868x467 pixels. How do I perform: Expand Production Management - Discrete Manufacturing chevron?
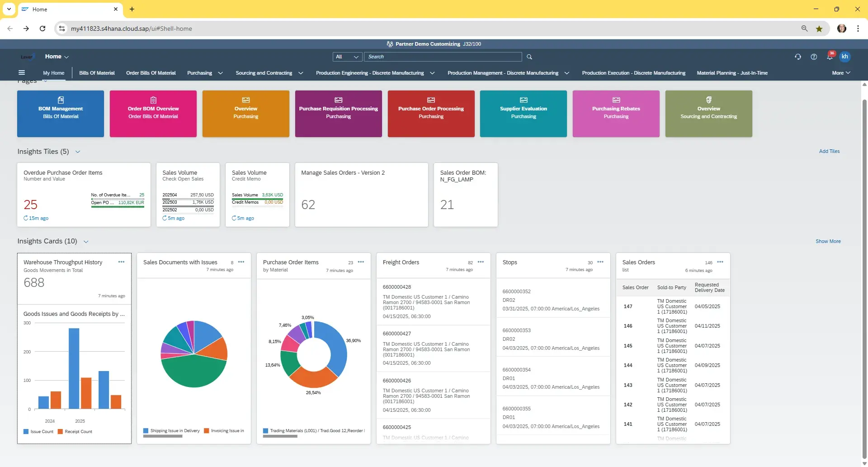point(567,73)
